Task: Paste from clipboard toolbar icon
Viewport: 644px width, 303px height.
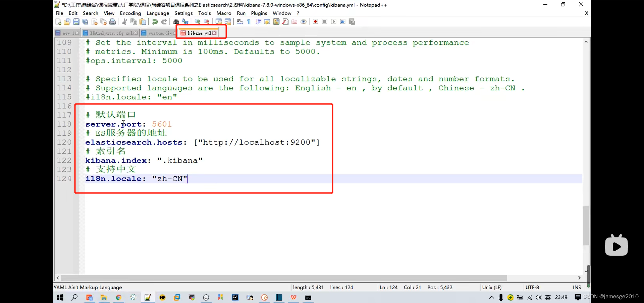Action: (143, 22)
